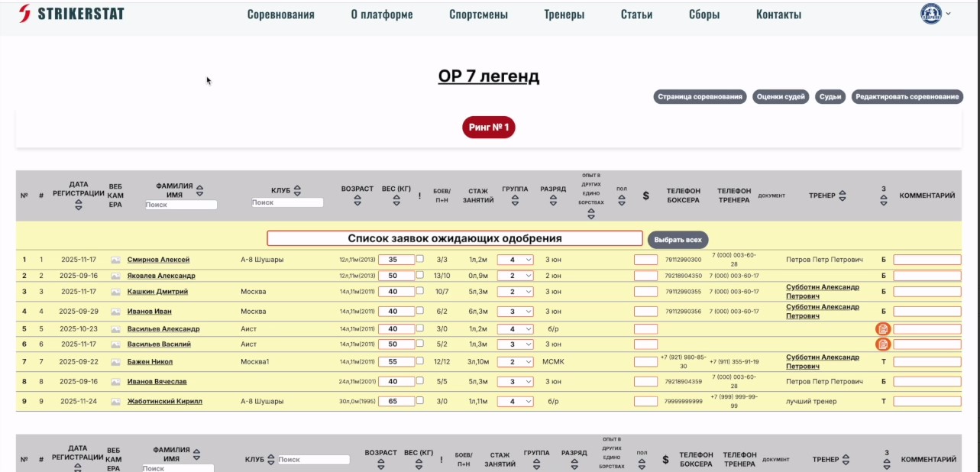Click the photo icon for Бажен Никол
This screenshot has width=980, height=472.
tap(116, 362)
